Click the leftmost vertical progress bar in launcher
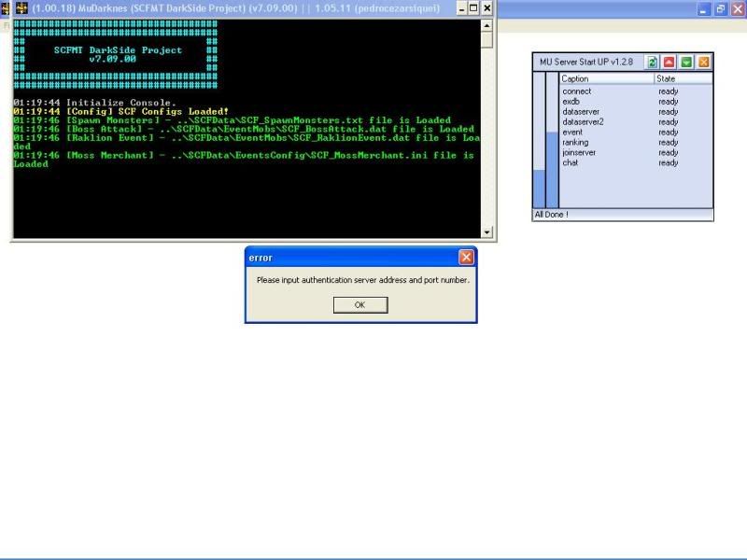 tap(538, 140)
